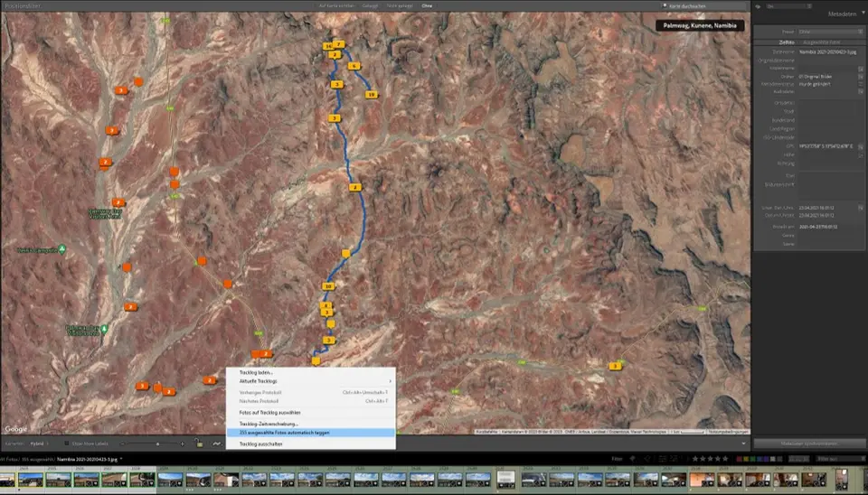
Task: Click the Palmwag, Kunene, Namibia location label
Action: [700, 25]
